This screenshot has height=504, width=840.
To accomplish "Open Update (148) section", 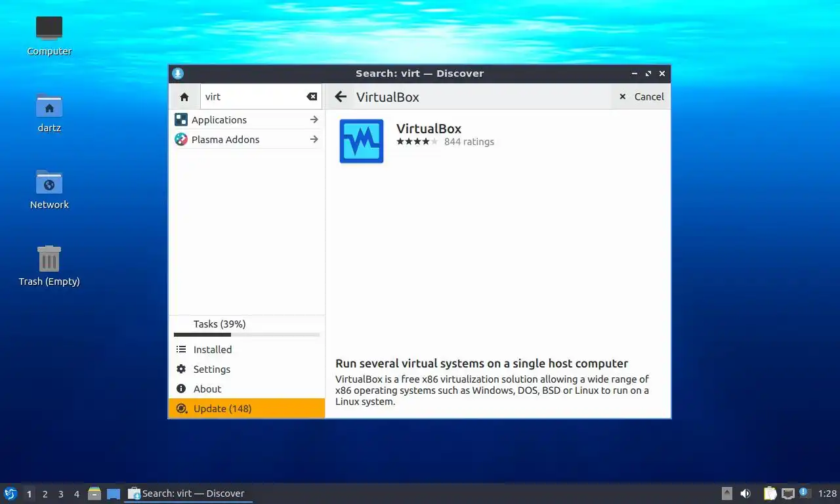I will pyautogui.click(x=247, y=408).
